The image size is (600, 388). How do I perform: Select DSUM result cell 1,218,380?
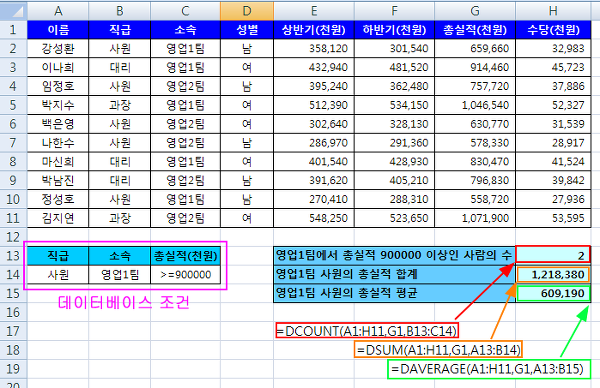point(553,274)
